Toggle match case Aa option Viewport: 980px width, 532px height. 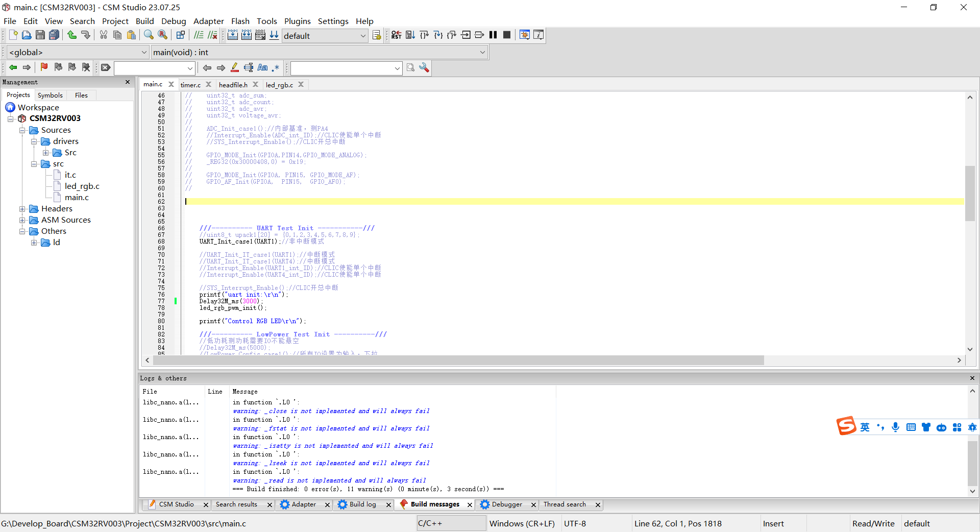pos(262,67)
